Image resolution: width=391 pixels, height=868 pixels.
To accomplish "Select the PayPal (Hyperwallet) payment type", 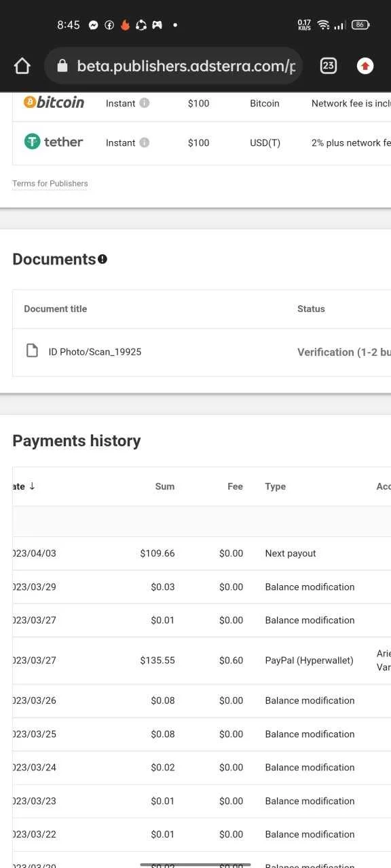I will (x=310, y=660).
